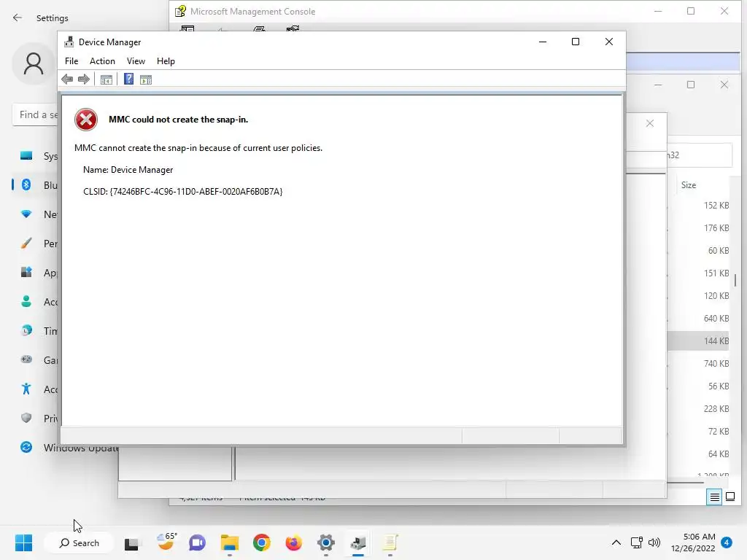Open System category icon in Settings
This screenshot has width=747, height=560.
click(26, 156)
